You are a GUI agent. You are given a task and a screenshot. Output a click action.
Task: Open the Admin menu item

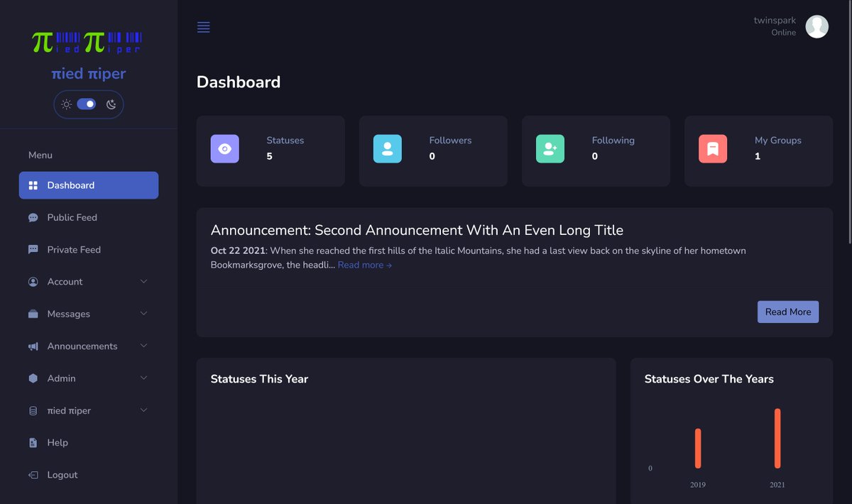coord(89,378)
